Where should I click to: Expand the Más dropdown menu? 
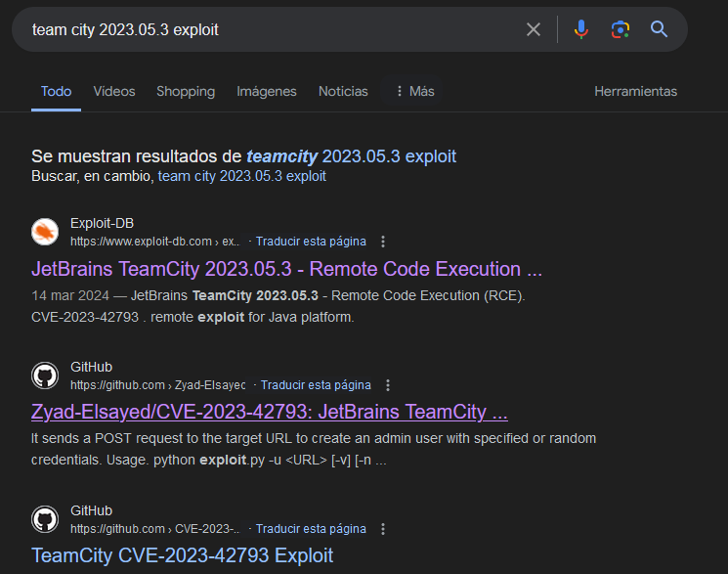pos(415,92)
